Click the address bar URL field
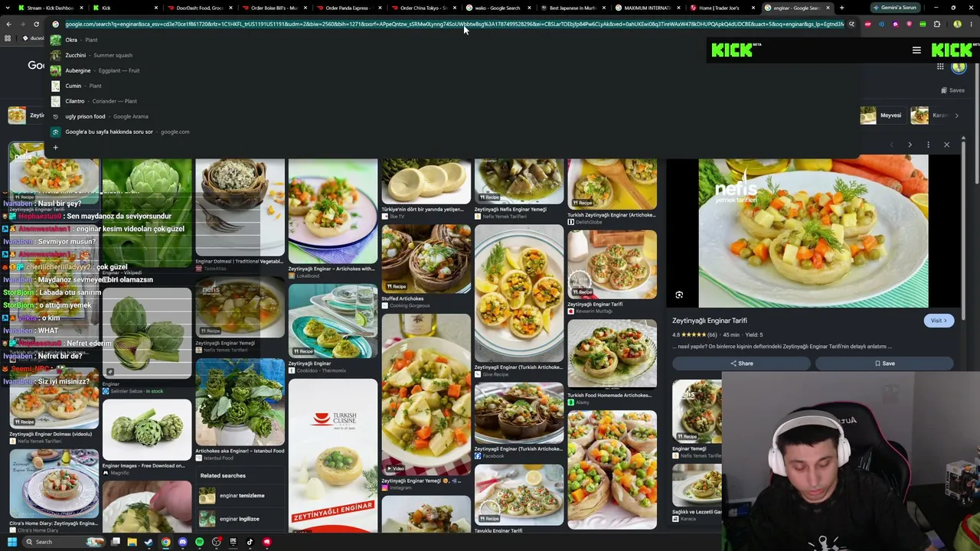 pos(454,24)
